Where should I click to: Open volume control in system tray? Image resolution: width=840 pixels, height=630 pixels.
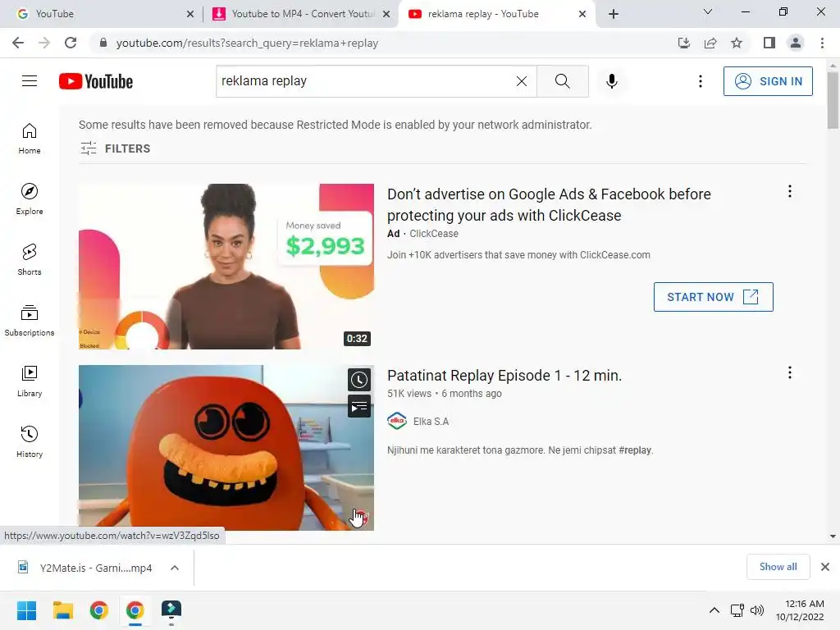pyautogui.click(x=757, y=610)
